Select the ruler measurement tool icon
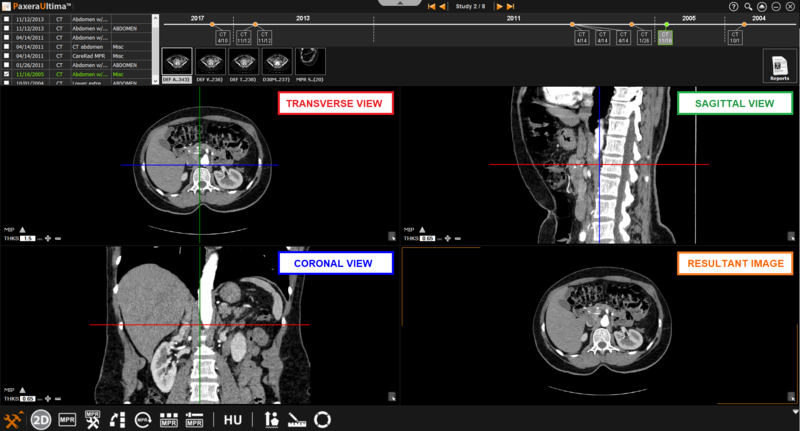 tap(297, 420)
